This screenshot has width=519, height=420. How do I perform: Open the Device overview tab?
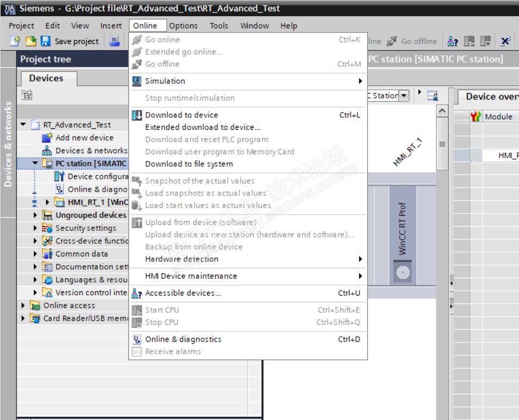489,96
